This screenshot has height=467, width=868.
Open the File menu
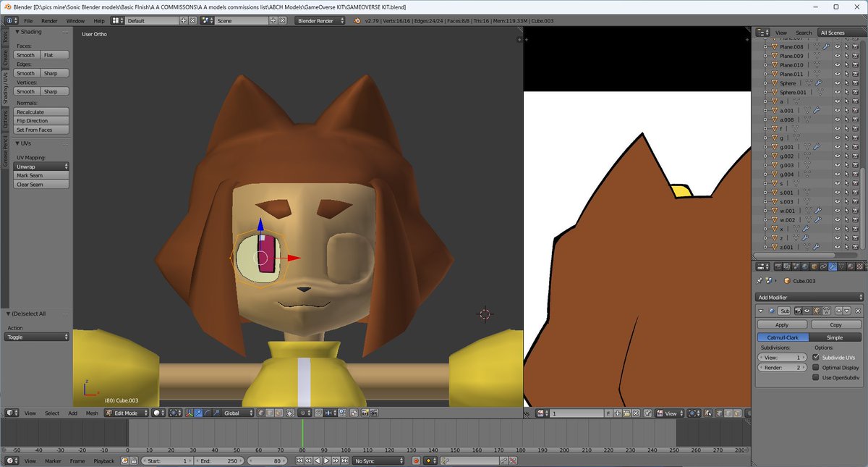(x=28, y=21)
